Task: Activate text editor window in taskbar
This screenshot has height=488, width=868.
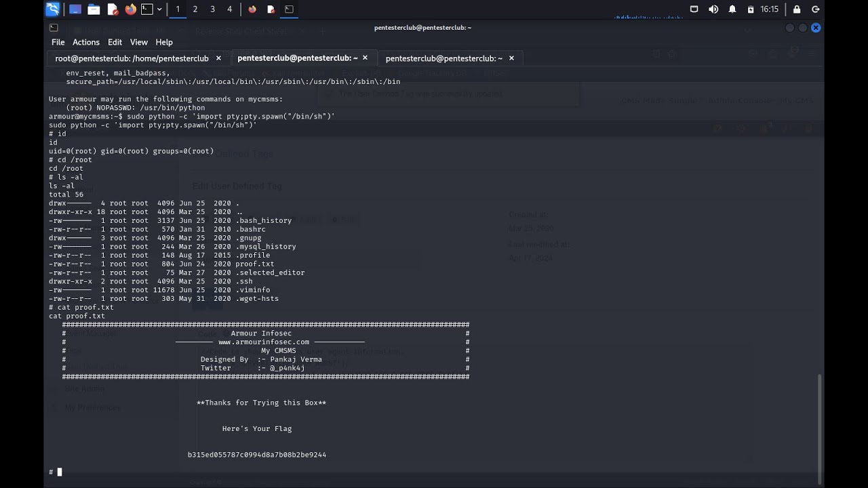Action: (x=271, y=9)
